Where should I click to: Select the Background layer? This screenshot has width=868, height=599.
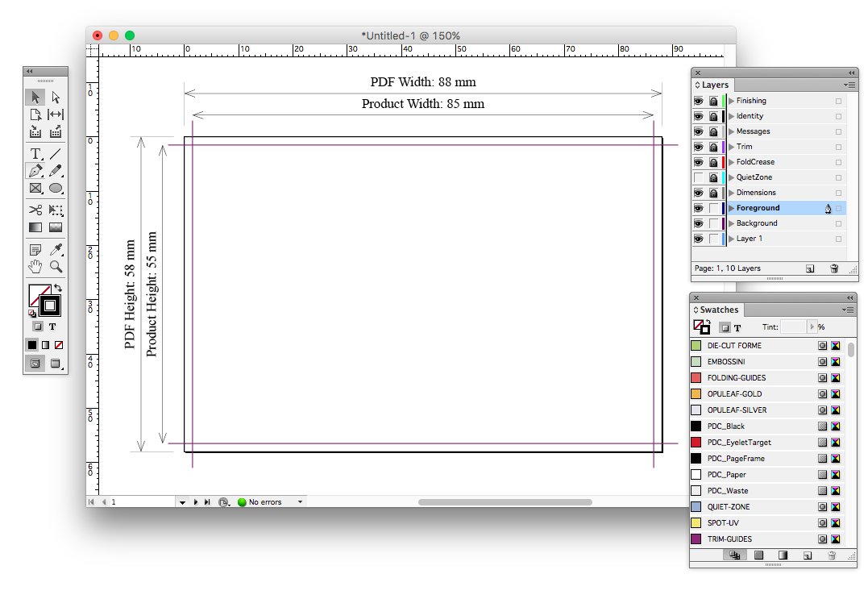point(757,223)
